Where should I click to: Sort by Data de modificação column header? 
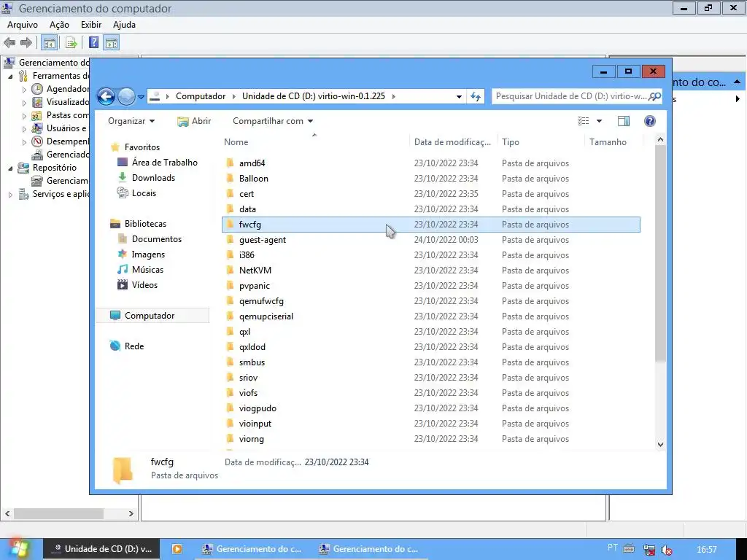pos(452,142)
